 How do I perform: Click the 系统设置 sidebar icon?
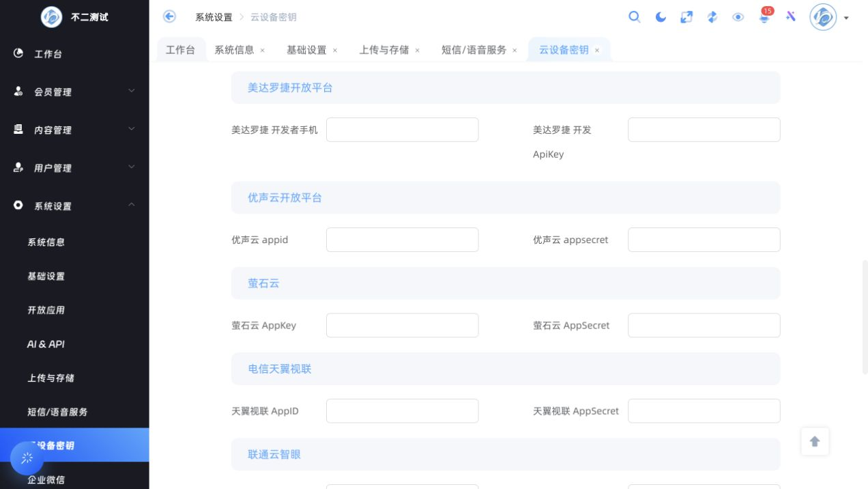tap(18, 205)
